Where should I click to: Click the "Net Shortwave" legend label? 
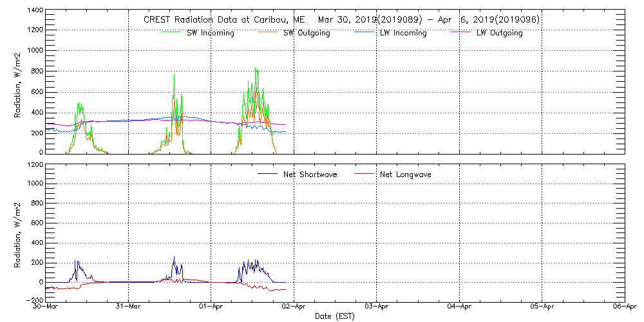(x=310, y=175)
